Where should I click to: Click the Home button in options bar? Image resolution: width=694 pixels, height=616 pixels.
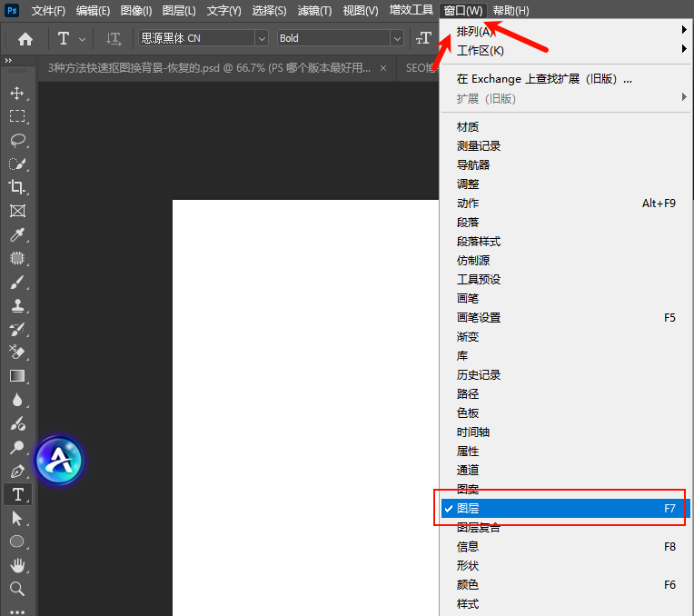(x=25, y=38)
